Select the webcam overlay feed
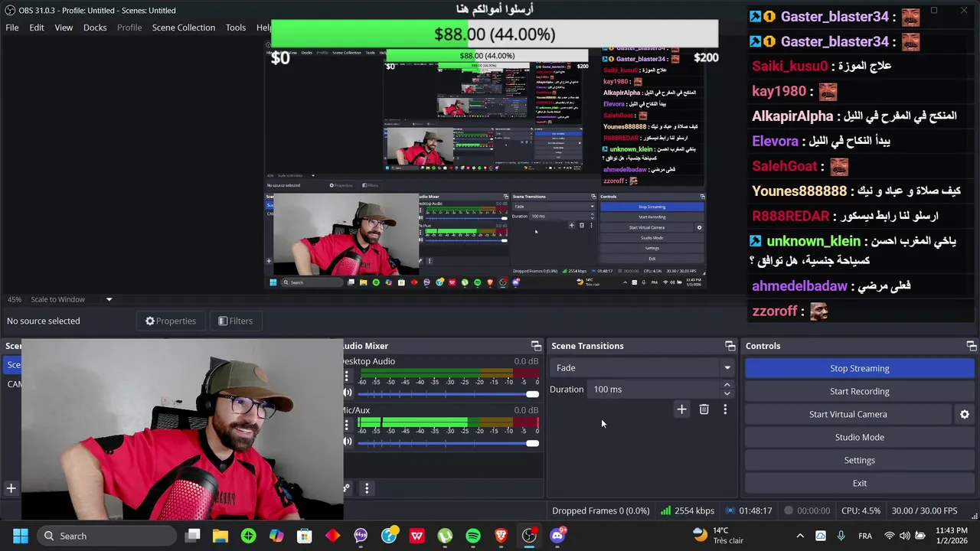The image size is (980, 551). [x=182, y=430]
